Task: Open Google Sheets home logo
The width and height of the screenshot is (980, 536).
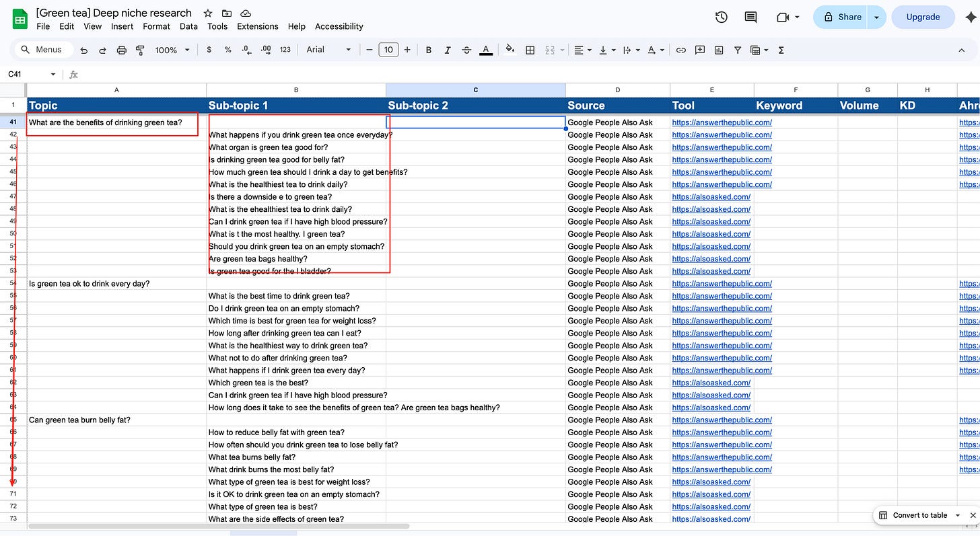Action: point(20,20)
